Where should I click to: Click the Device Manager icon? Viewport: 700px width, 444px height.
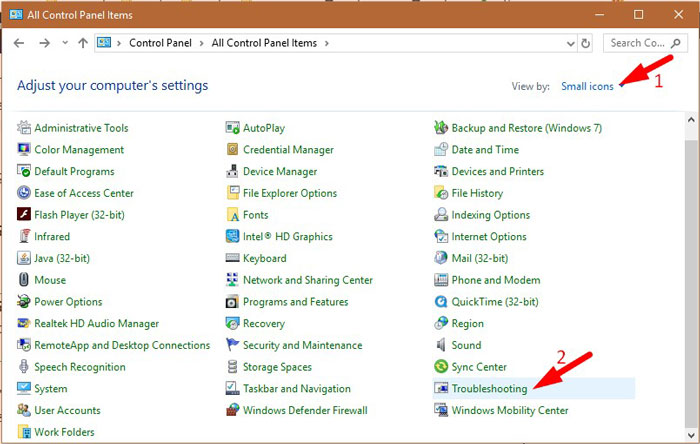[232, 171]
